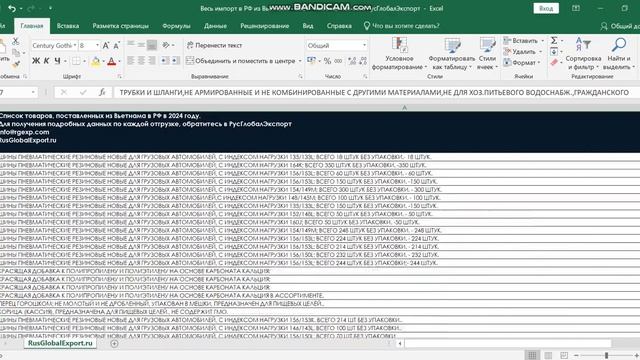Align text to top of cell
This screenshot has height=360, width=640.
131,44
